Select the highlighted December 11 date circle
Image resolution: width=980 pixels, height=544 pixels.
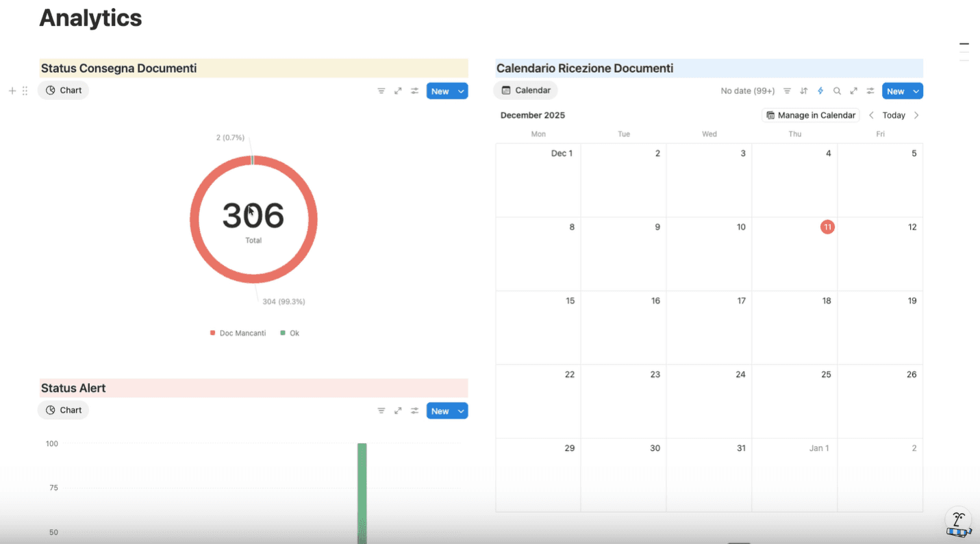[x=827, y=226]
